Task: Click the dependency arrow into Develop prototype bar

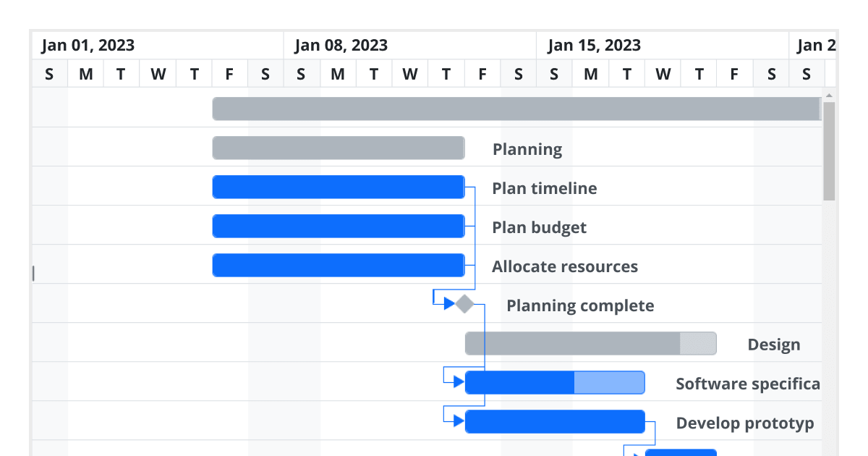Action: coord(459,421)
